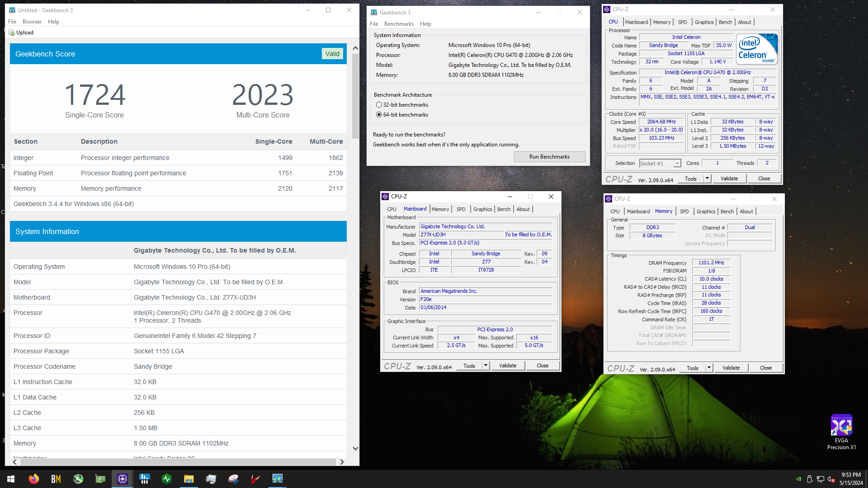Expand Tools arrow in CPU-Z processor window
The image size is (868, 488).
pyautogui.click(x=708, y=178)
